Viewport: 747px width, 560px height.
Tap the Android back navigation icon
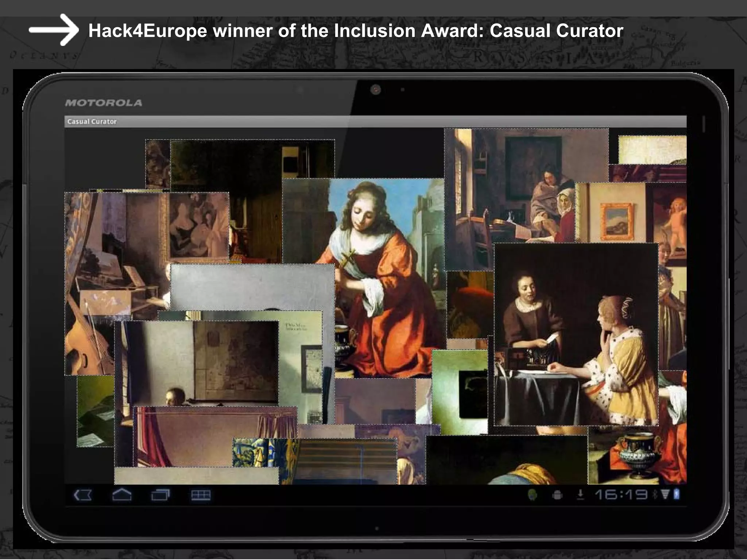[83, 495]
